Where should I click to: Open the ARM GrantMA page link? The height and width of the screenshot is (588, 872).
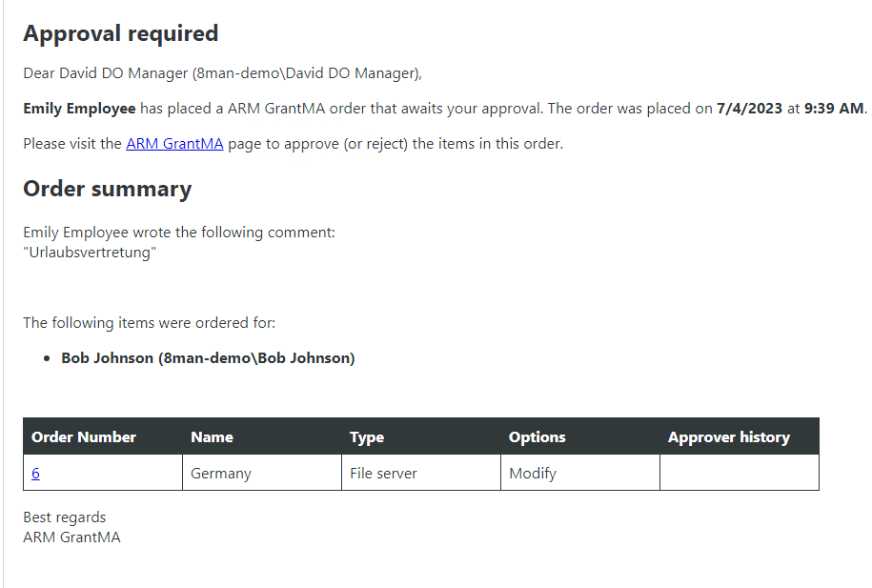(174, 145)
